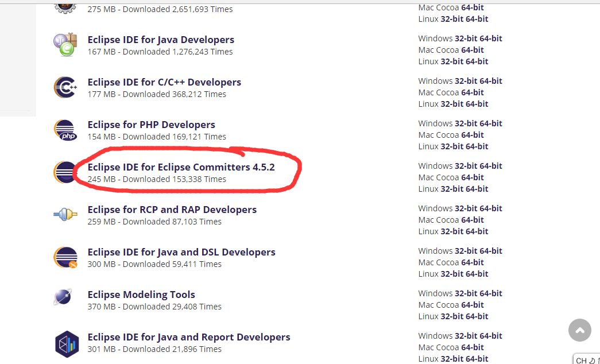Click '245 MB - Downloaded 153,338 Times' text

(157, 179)
